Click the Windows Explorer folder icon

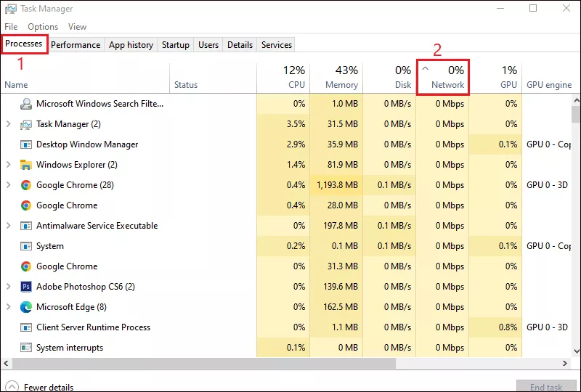26,165
